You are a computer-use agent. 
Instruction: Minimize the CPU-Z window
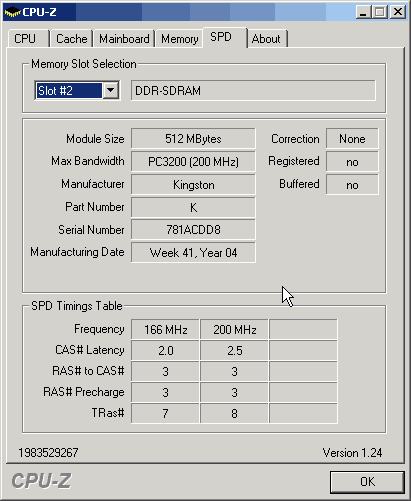point(363,12)
